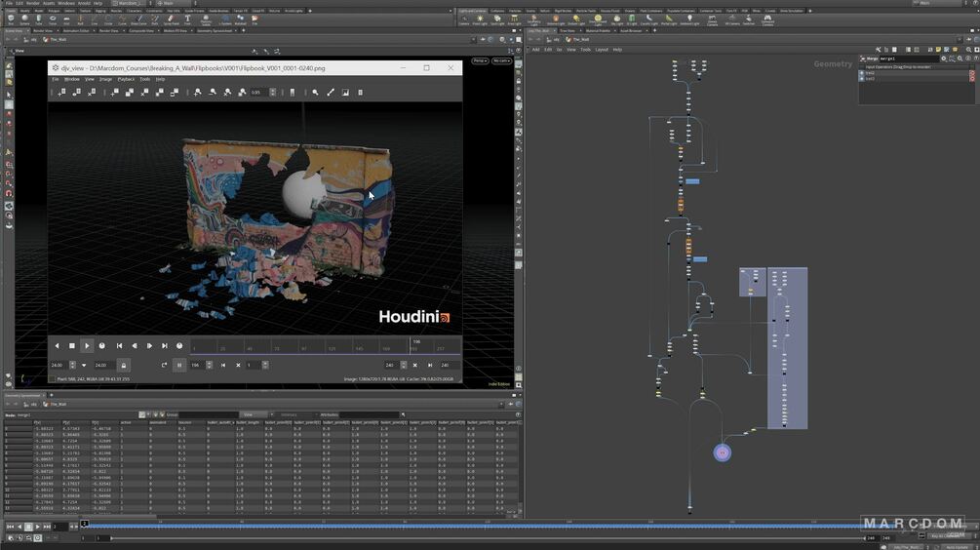Screen dimensions: 980x550
Task: Click the play forward button in djv_view
Action: pyautogui.click(x=87, y=345)
